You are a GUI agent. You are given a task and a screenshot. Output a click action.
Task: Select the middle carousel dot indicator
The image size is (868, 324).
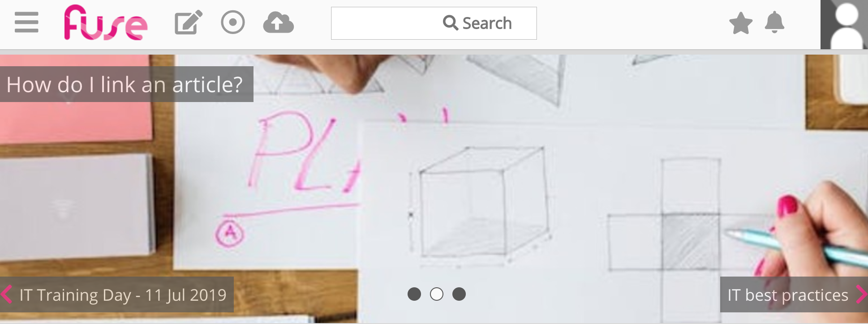click(437, 294)
